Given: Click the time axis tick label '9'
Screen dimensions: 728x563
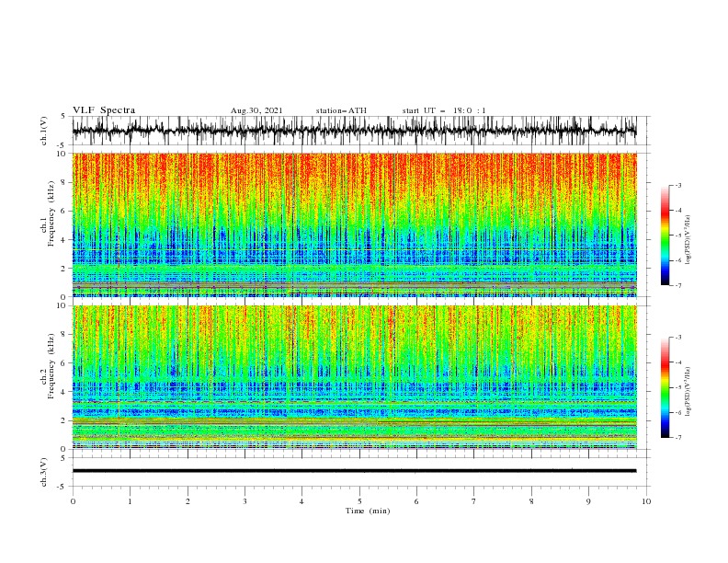Looking at the screenshot, I should pyautogui.click(x=588, y=501).
